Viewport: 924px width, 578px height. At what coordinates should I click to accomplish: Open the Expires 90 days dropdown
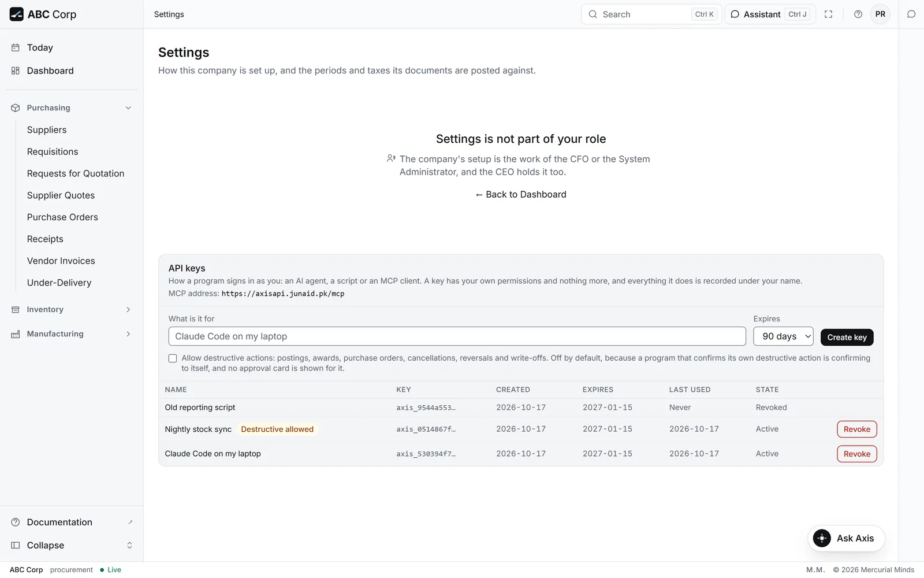tap(783, 336)
